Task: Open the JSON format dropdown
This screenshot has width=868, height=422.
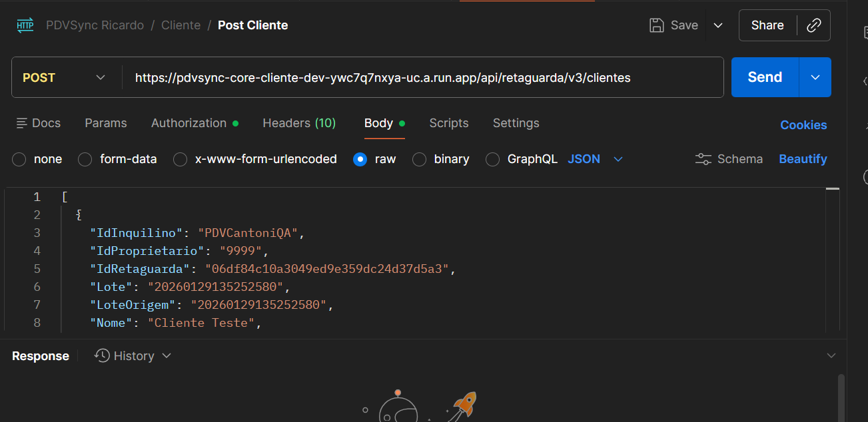Action: (x=618, y=159)
